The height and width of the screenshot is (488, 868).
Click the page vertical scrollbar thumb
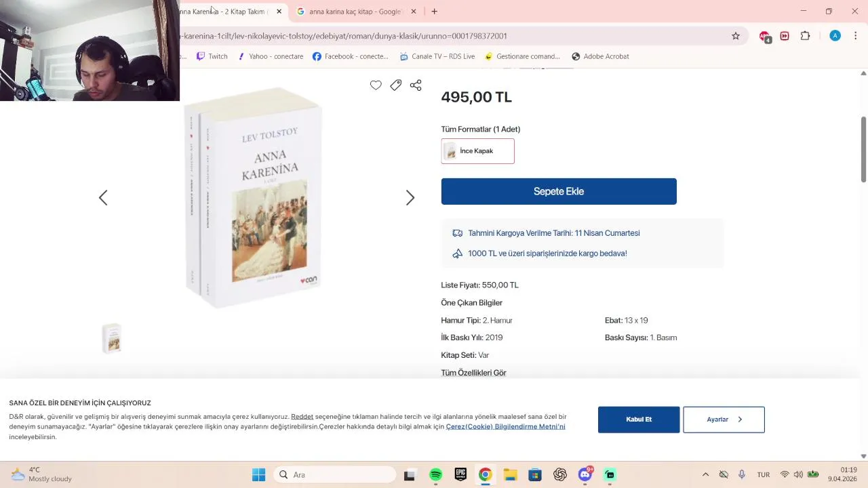(x=863, y=149)
